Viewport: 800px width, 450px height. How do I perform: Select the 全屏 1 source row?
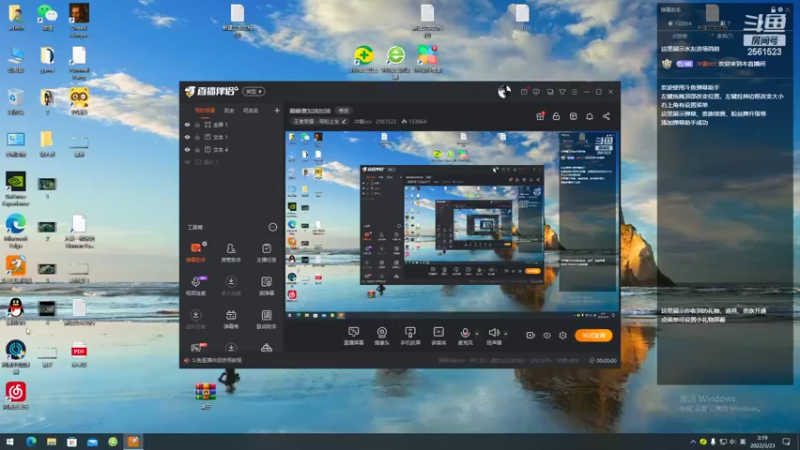click(x=232, y=124)
